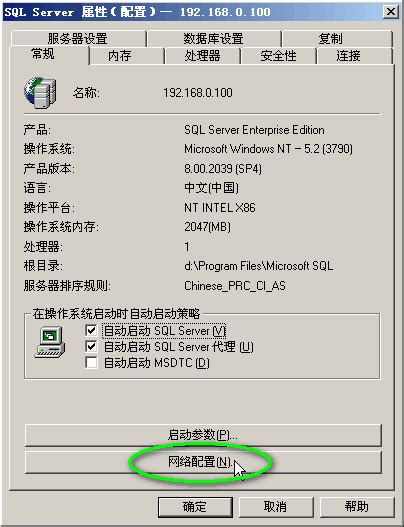Screen dimensions: 404x527
Task: Click the server name 192.168.0.100 text
Action: pyautogui.click(x=198, y=93)
